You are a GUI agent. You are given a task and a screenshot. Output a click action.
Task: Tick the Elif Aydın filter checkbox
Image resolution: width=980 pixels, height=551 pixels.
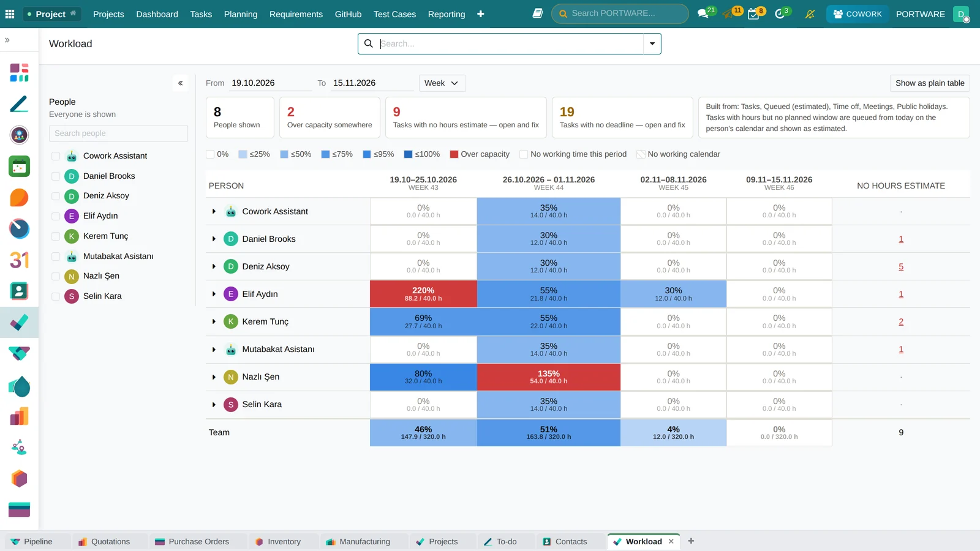tap(56, 216)
